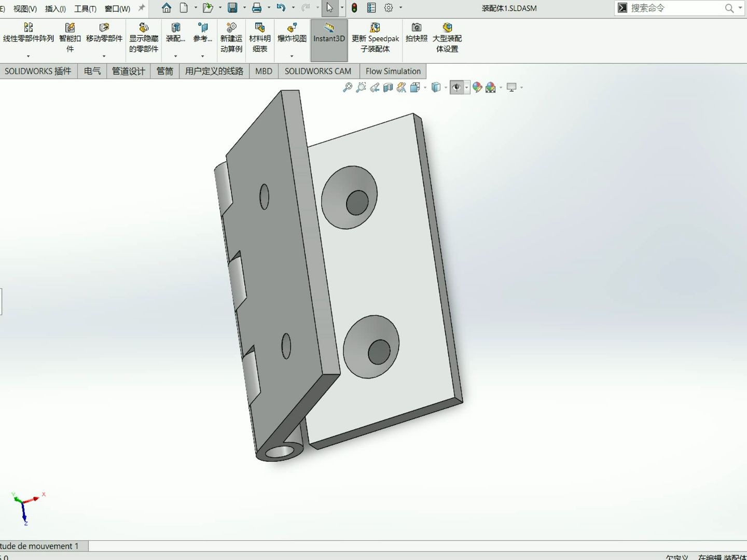Expand Options gear dropdown arrow
747x560 pixels.
click(400, 8)
